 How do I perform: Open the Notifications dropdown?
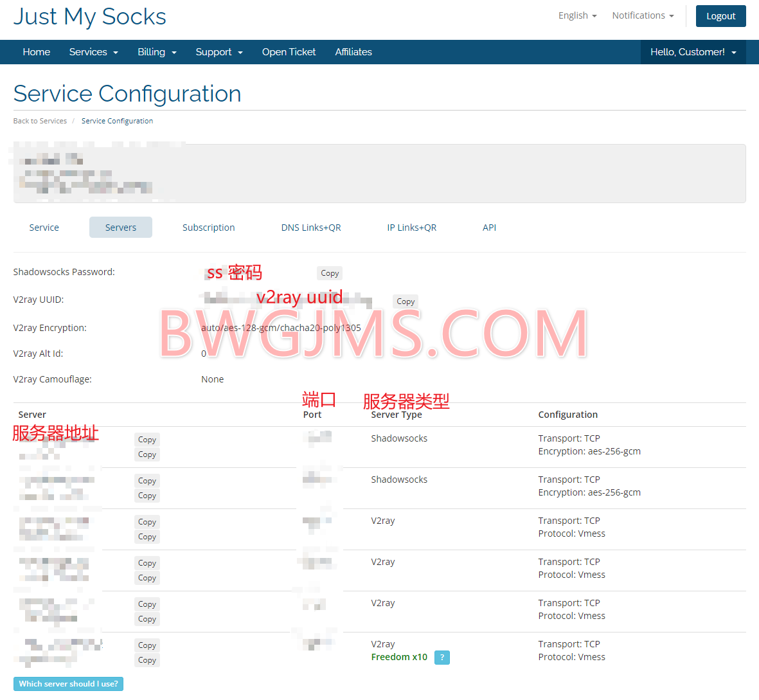643,15
